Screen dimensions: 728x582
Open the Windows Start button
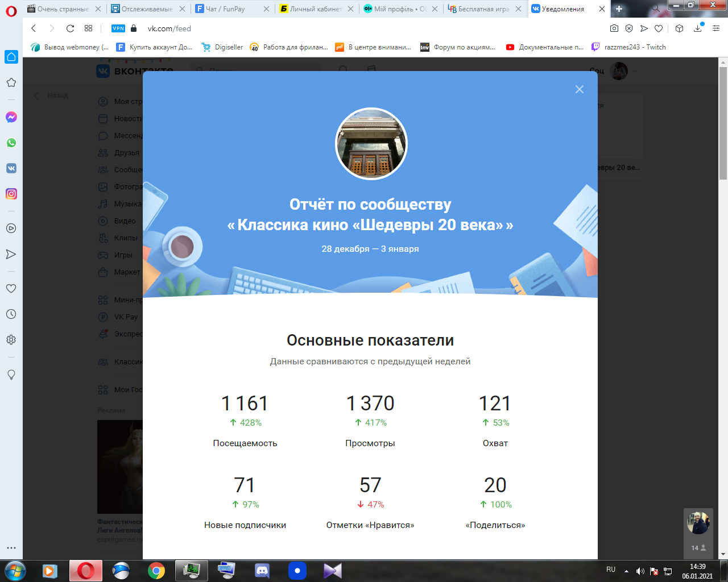15,570
